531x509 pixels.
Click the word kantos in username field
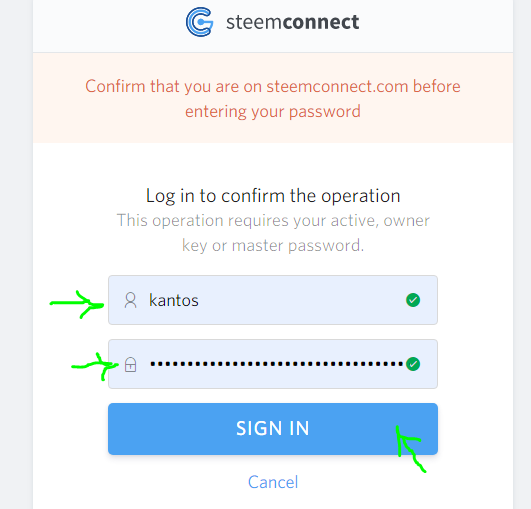pos(174,300)
